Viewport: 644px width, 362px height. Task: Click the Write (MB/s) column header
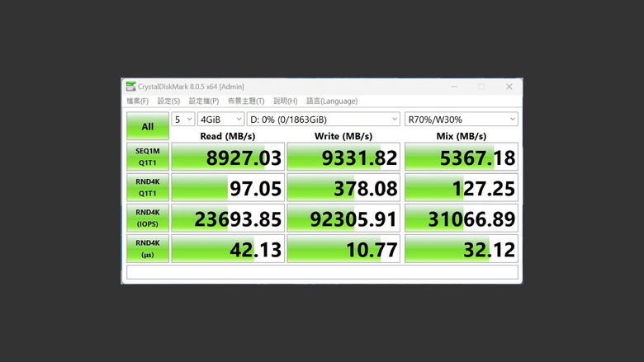pyautogui.click(x=343, y=136)
